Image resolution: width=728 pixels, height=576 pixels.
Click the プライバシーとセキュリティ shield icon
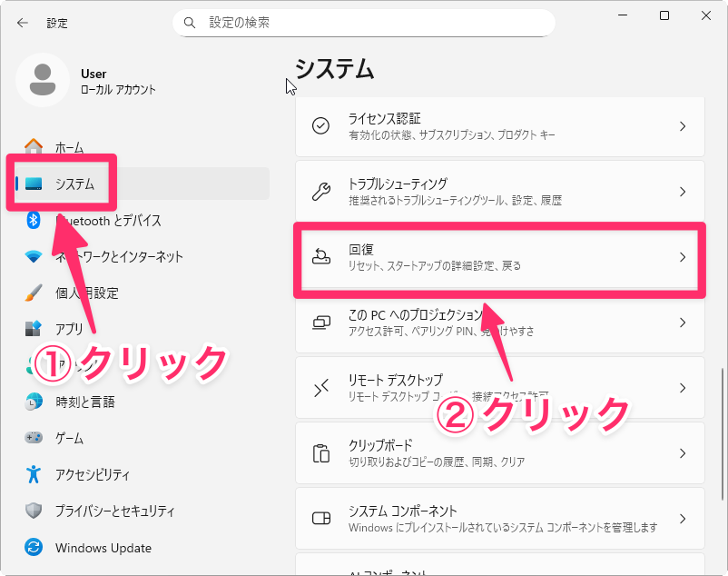pyautogui.click(x=34, y=511)
